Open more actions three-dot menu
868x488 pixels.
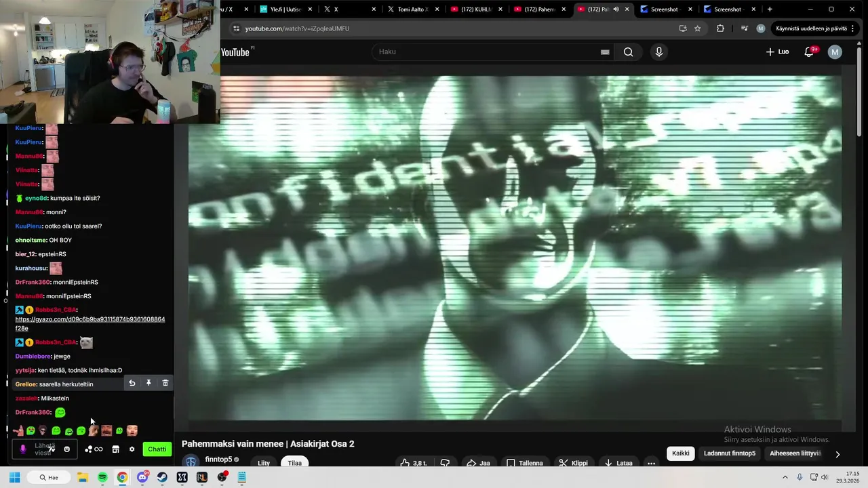click(651, 463)
